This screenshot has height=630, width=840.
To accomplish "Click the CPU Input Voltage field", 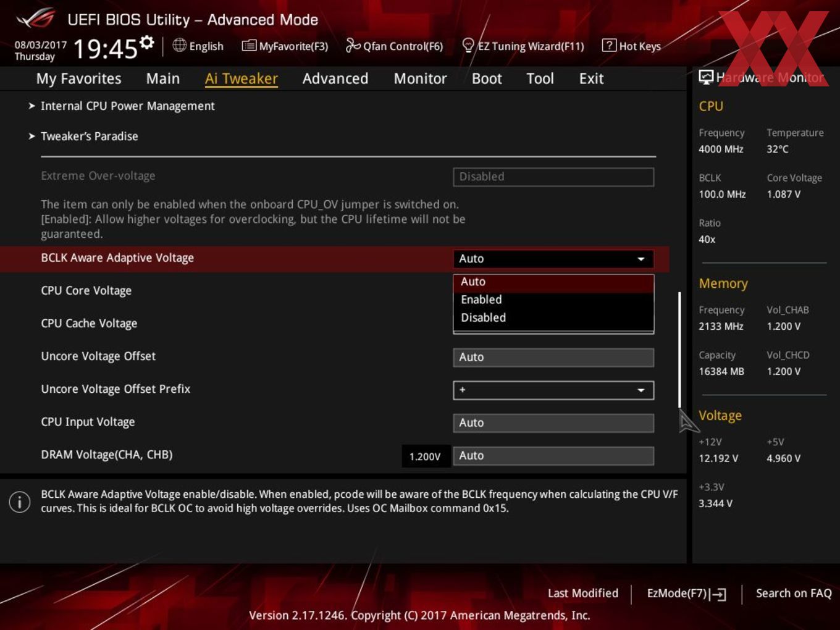I will coord(553,422).
